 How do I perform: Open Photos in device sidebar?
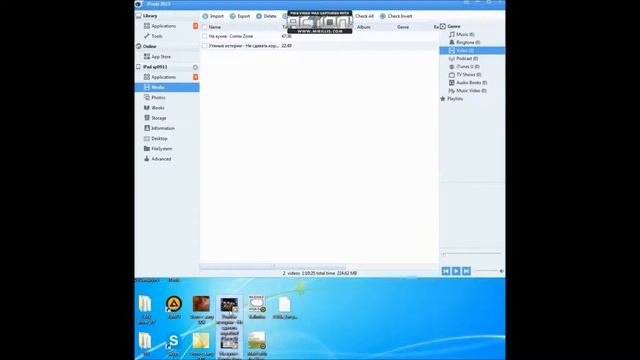pos(158,98)
